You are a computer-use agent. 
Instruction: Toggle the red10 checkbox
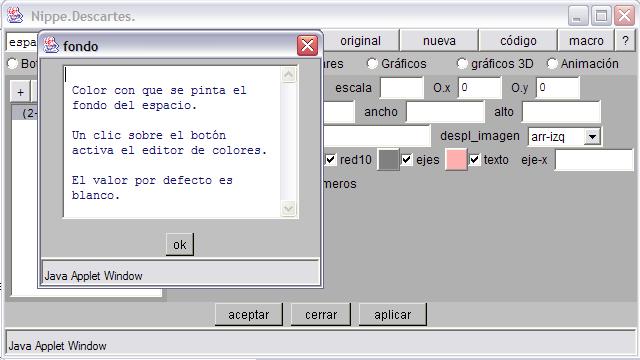[330, 160]
